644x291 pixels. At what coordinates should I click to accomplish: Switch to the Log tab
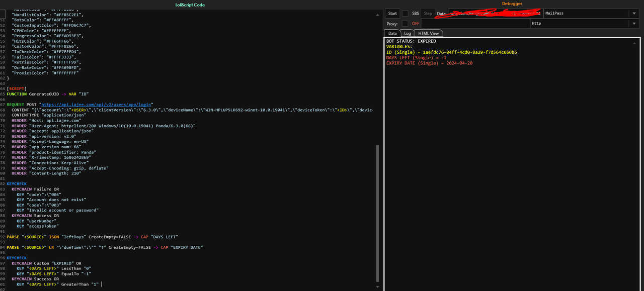click(x=408, y=33)
